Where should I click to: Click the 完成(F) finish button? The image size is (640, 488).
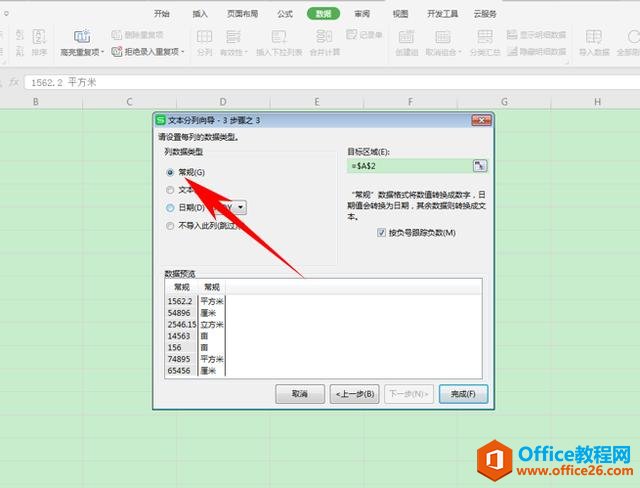point(463,394)
